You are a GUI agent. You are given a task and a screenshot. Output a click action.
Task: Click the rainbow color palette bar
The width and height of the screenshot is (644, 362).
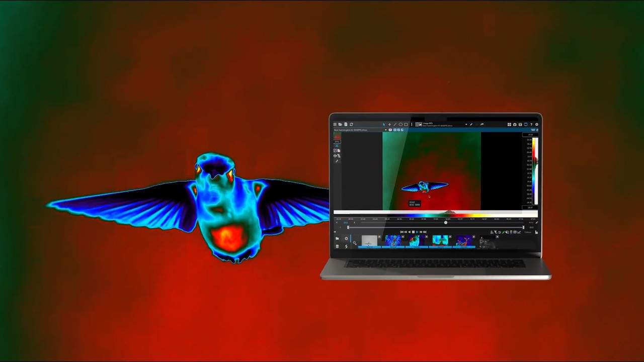[x=436, y=215]
